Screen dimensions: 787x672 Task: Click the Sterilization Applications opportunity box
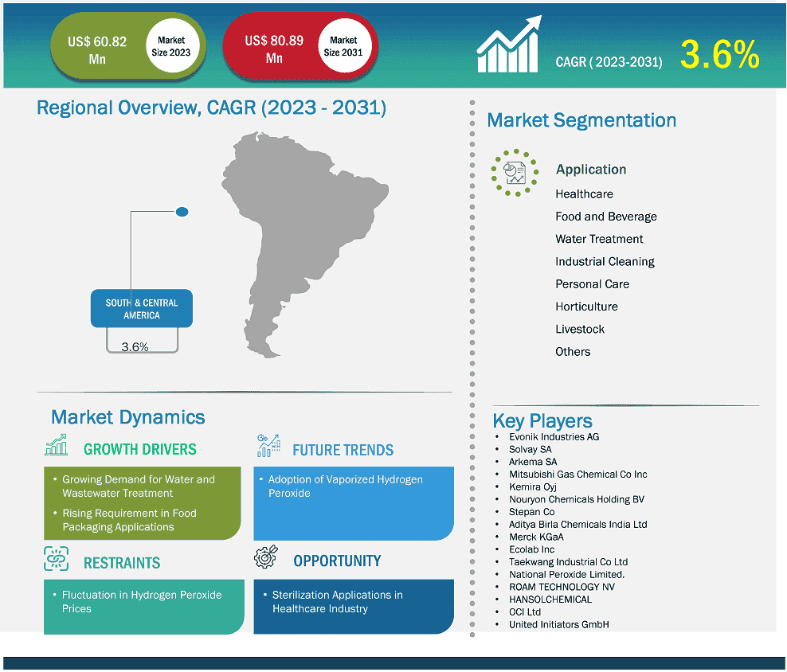(353, 606)
